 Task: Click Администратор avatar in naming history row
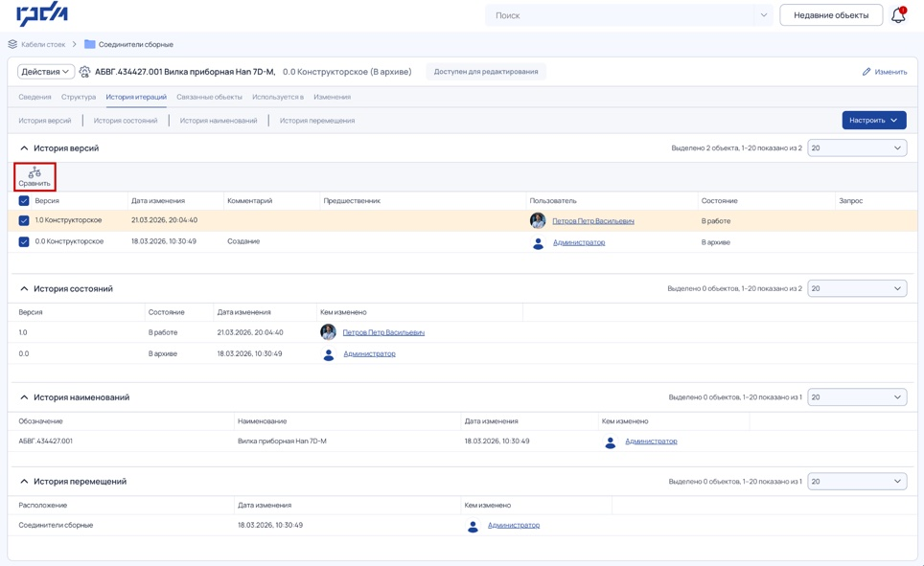coord(611,441)
